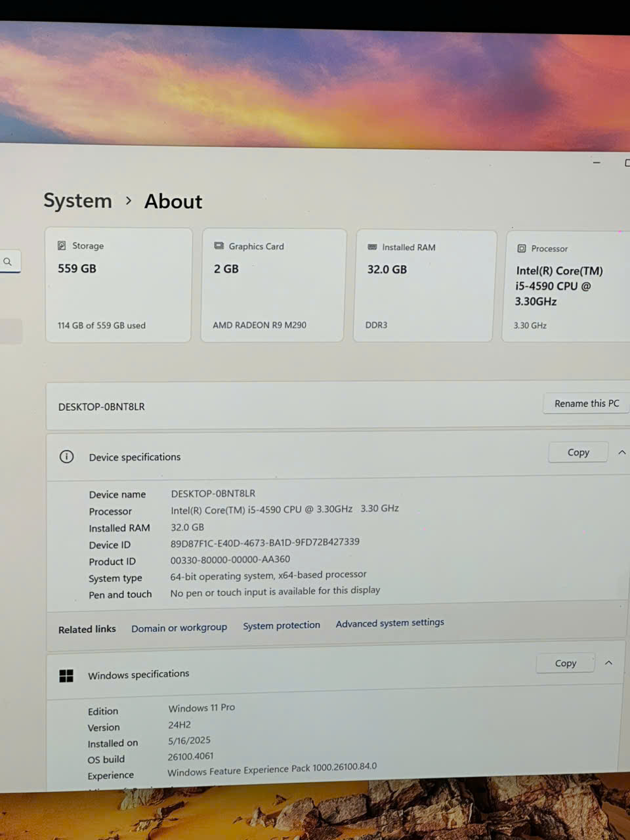Open the Installed RAM 32.0 GB card
The image size is (630, 840).
[424, 286]
